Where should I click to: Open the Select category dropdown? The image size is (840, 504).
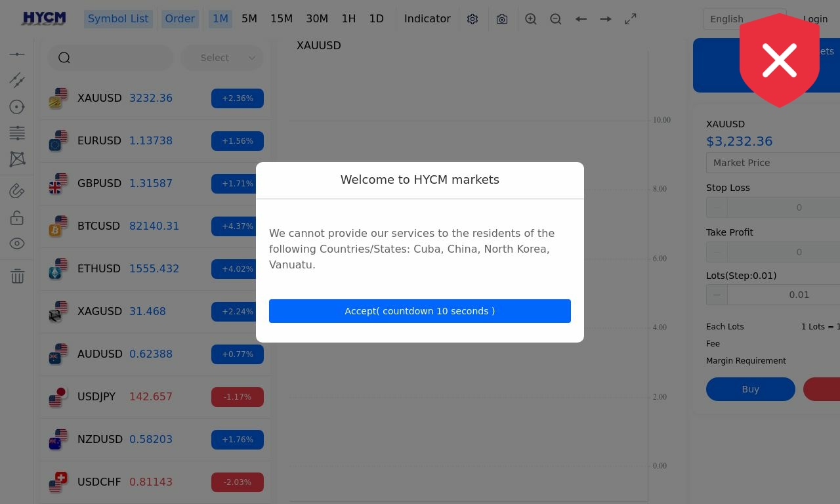click(x=222, y=58)
